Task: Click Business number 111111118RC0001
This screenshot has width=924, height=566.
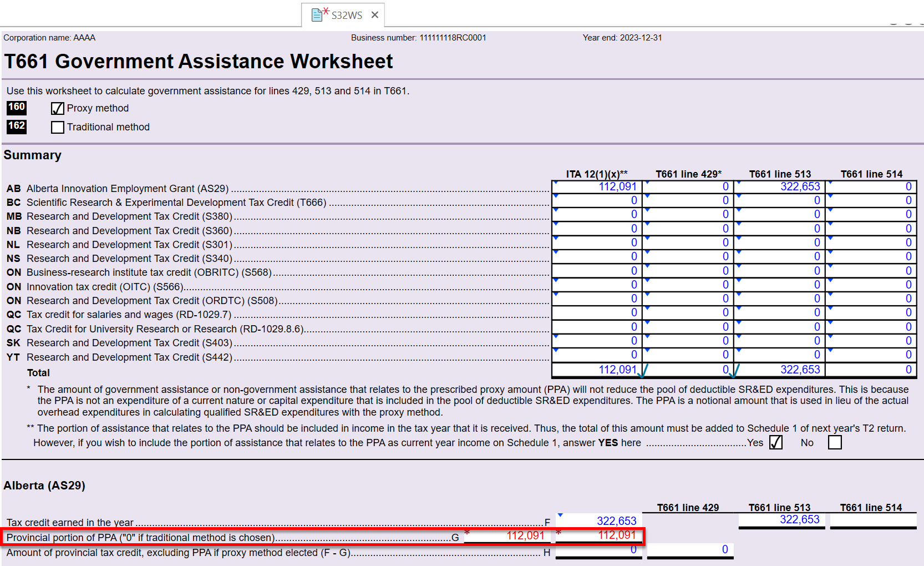Action: [x=418, y=38]
